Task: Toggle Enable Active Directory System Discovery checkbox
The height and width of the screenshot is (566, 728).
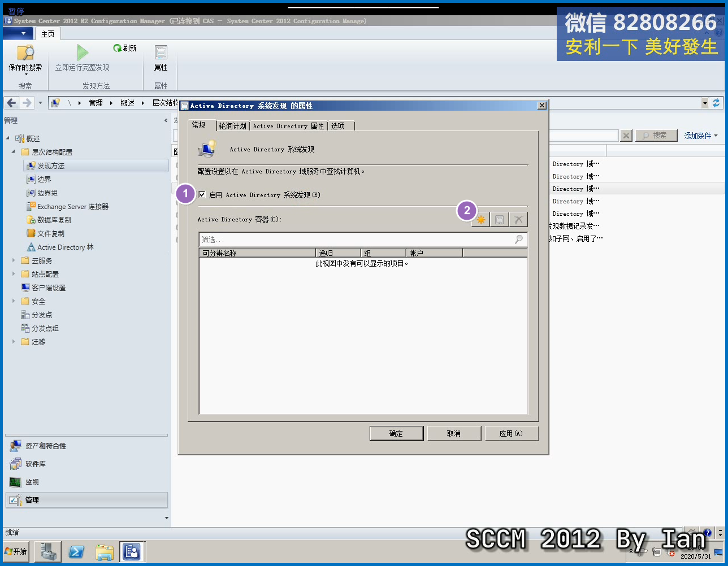Action: pos(202,195)
